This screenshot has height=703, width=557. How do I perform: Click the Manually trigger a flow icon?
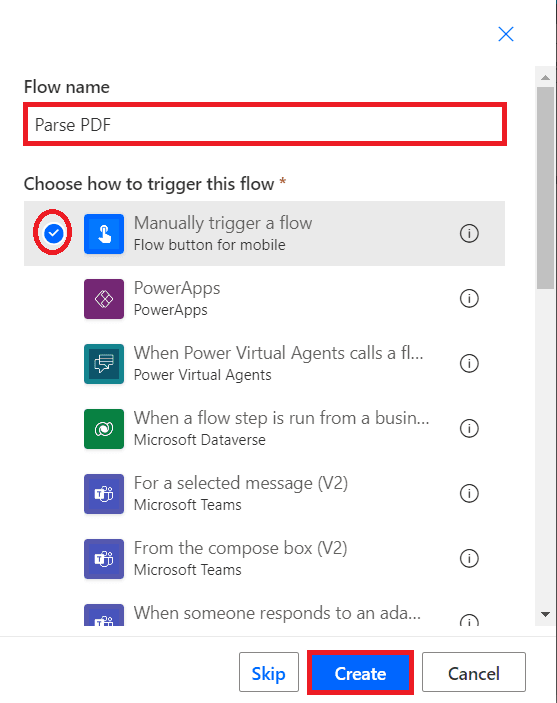[x=104, y=234]
